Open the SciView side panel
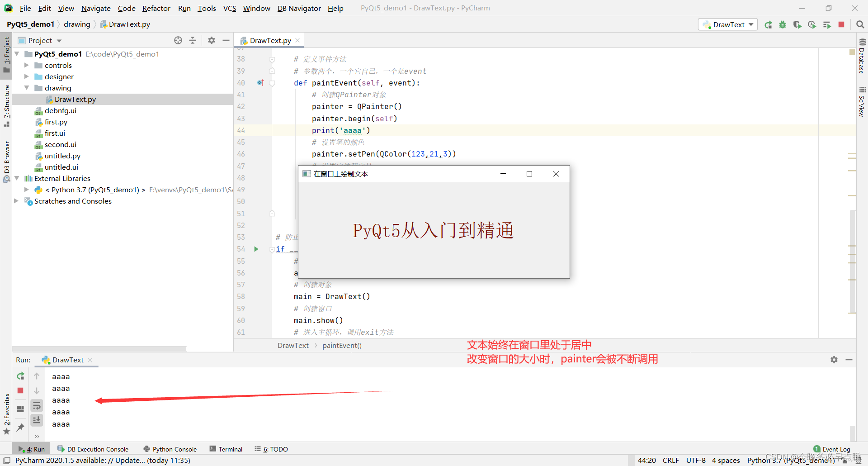This screenshot has width=868, height=466. (x=862, y=102)
